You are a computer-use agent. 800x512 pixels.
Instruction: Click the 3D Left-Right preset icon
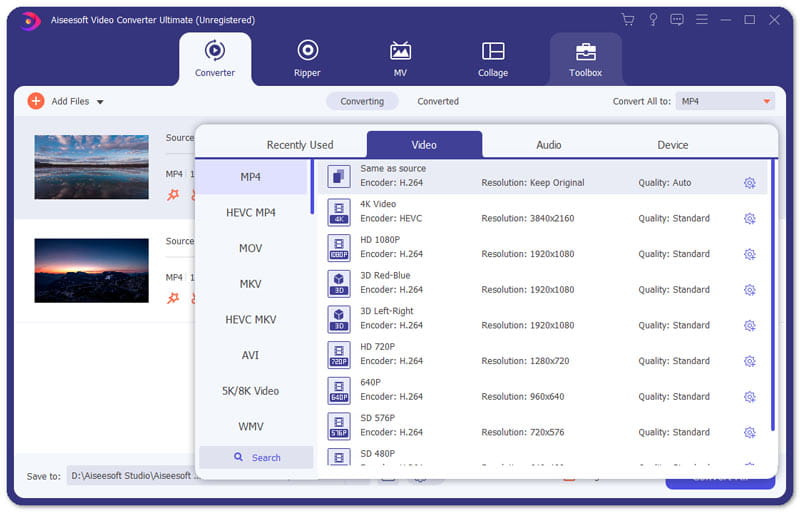(x=339, y=319)
